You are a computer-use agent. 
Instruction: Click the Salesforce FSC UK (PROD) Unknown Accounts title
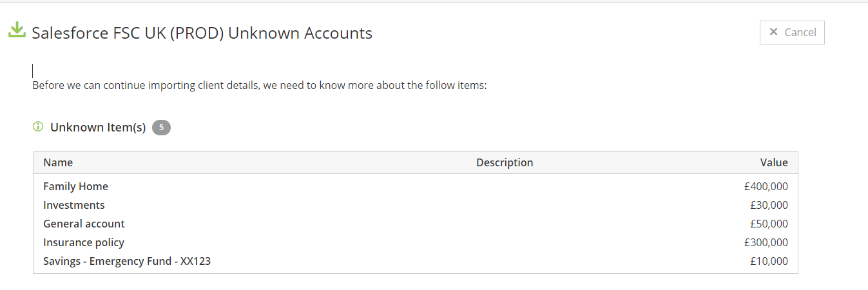pyautogui.click(x=202, y=33)
